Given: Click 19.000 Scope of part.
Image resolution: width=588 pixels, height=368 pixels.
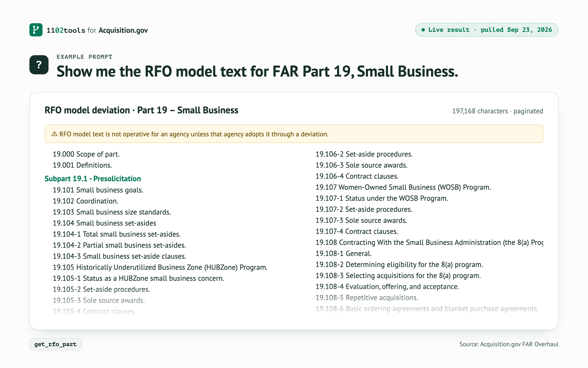Looking at the screenshot, I should coord(86,154).
